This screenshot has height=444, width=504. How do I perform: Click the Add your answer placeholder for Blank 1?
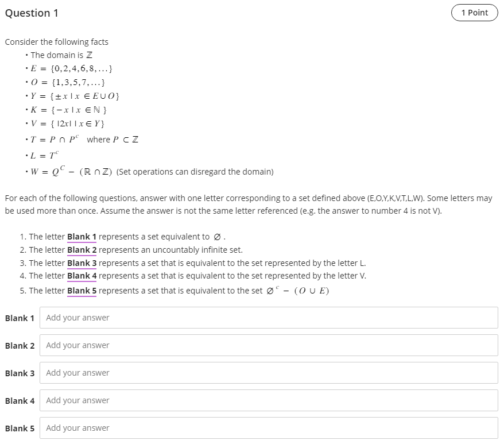pyautogui.click(x=76, y=317)
